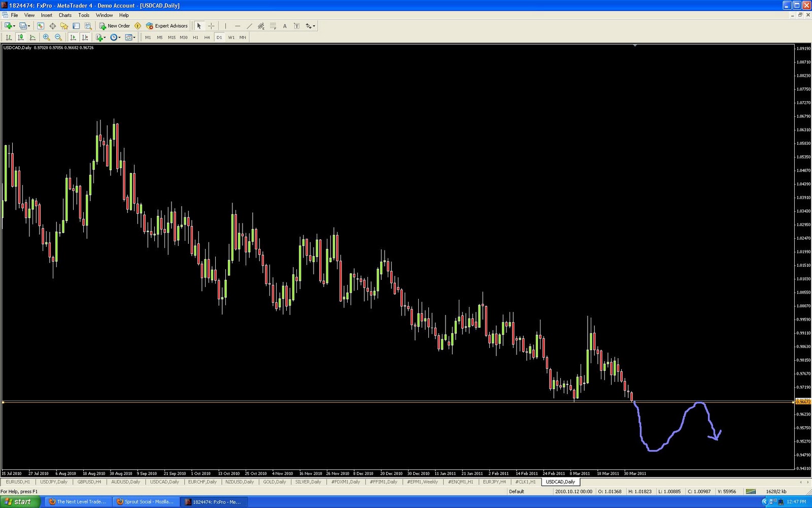Open the View menu
812x508 pixels.
[29, 15]
